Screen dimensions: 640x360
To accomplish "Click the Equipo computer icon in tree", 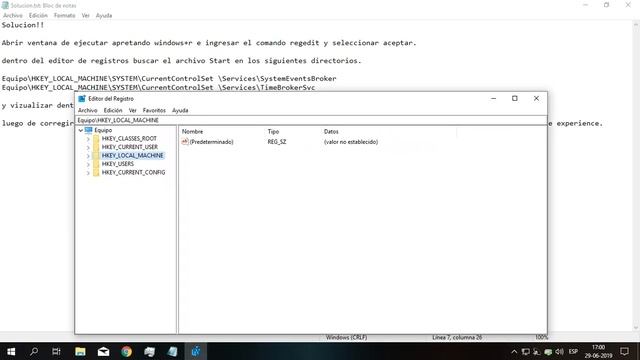I will 88,130.
